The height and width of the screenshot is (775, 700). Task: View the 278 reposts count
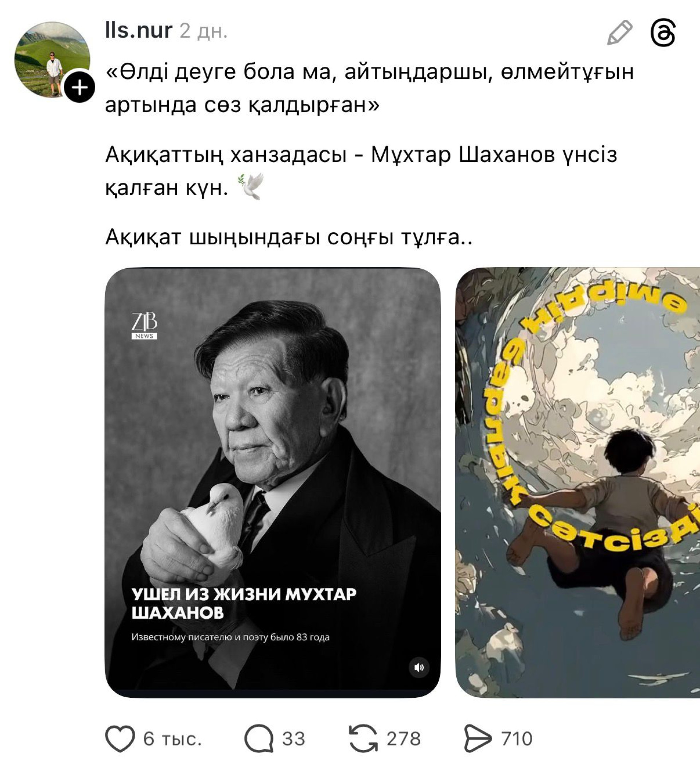coord(404,739)
